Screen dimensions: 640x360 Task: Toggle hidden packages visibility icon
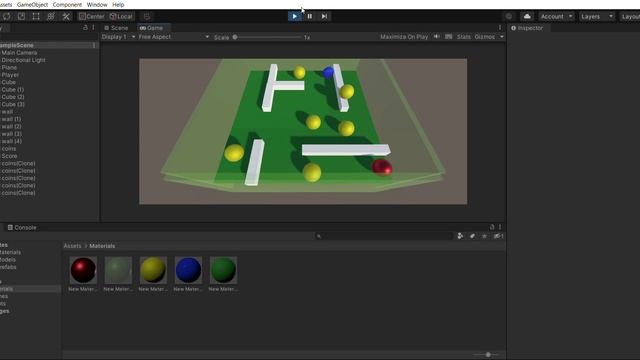498,236
